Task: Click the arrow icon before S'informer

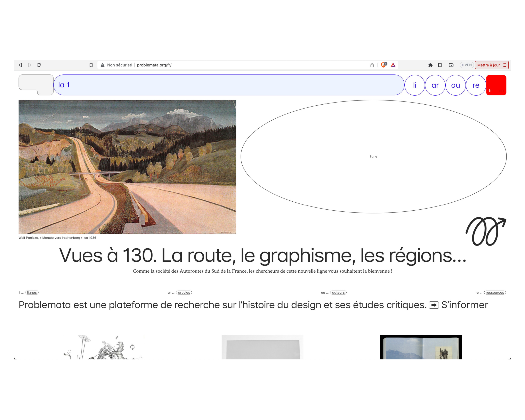Action: [x=434, y=305]
